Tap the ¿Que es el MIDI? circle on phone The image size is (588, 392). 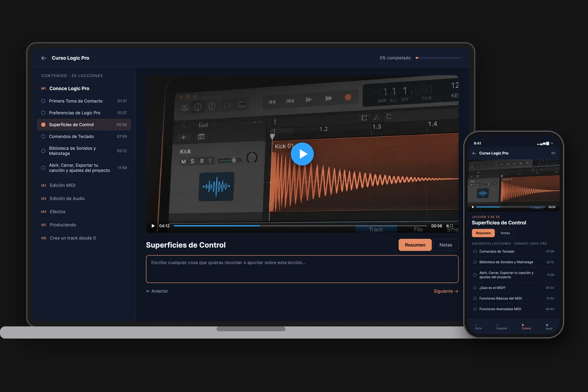475,288
